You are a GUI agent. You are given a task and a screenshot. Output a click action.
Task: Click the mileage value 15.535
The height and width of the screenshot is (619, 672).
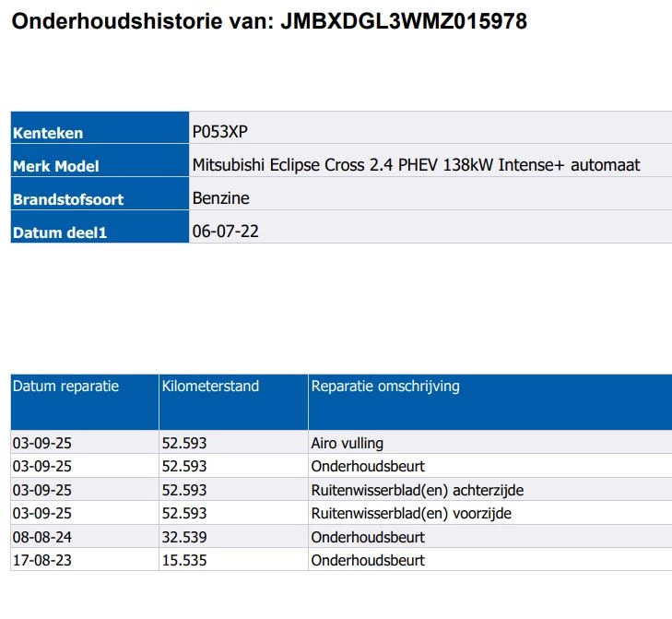(x=183, y=560)
